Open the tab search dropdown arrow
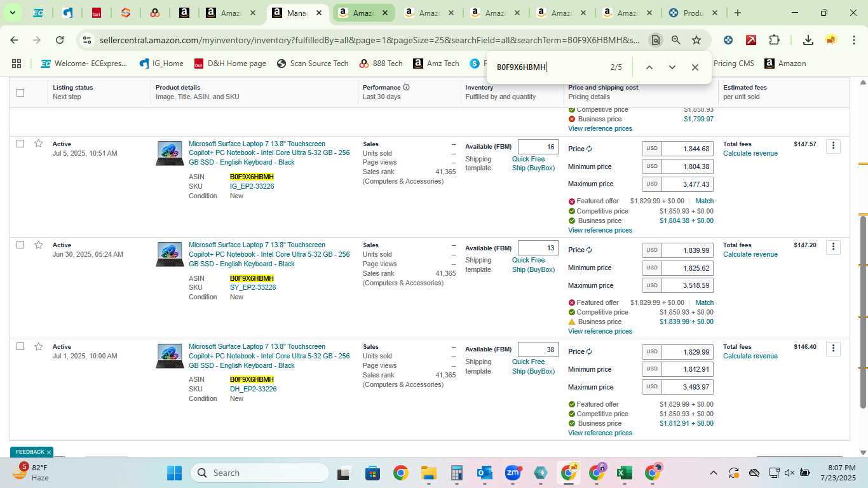The width and height of the screenshot is (868, 488). (12, 13)
